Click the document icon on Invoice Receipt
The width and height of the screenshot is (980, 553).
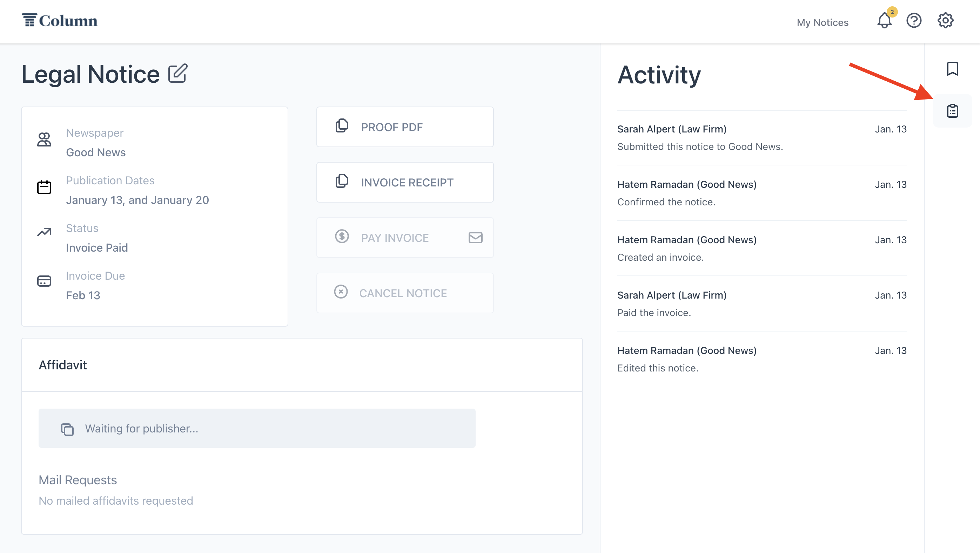[x=342, y=181]
